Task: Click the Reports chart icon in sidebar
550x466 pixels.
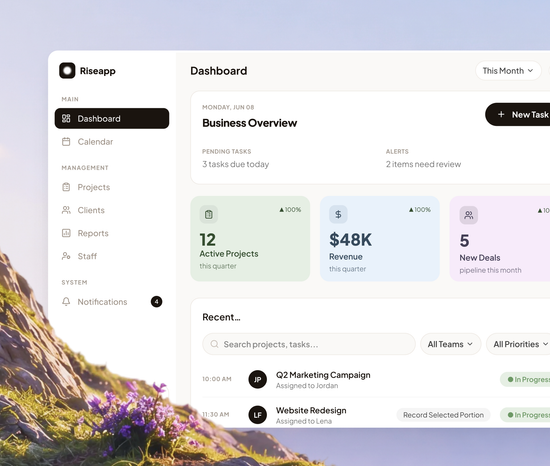Action: 66,233
